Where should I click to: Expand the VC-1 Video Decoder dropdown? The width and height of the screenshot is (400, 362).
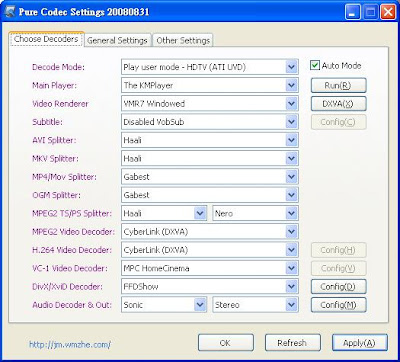pos(210,268)
